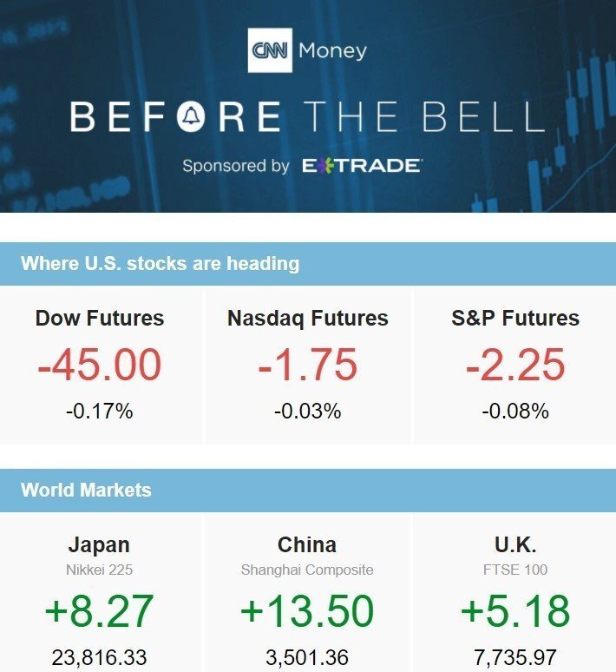Click the CNN logo icon
The image size is (616, 672).
coord(270,51)
